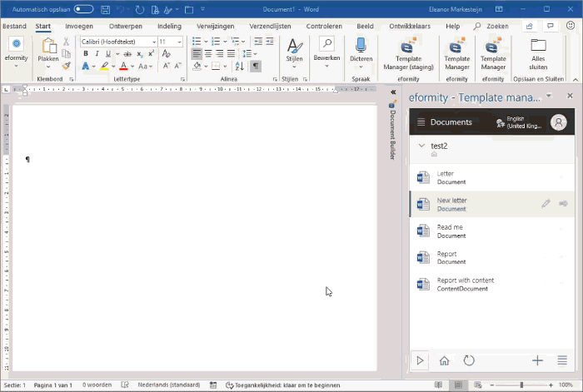Select the Report with content template
Image resolution: width=583 pixels, height=392 pixels.
492,285
